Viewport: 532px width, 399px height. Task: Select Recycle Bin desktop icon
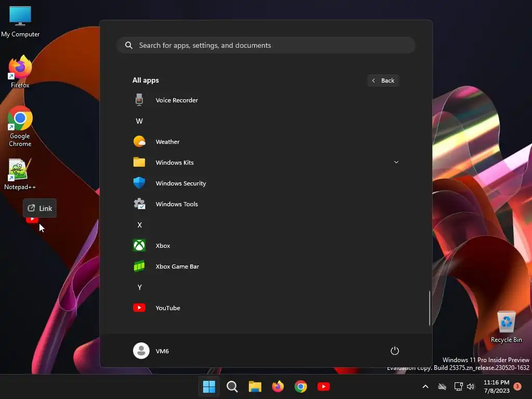[506, 327]
